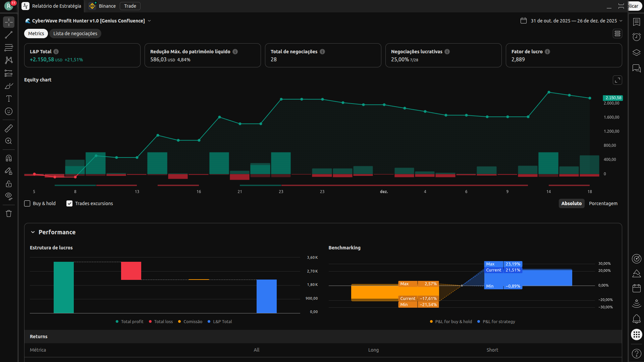Click the Total profit legend item
This screenshot has width=644, height=362.
click(129, 321)
